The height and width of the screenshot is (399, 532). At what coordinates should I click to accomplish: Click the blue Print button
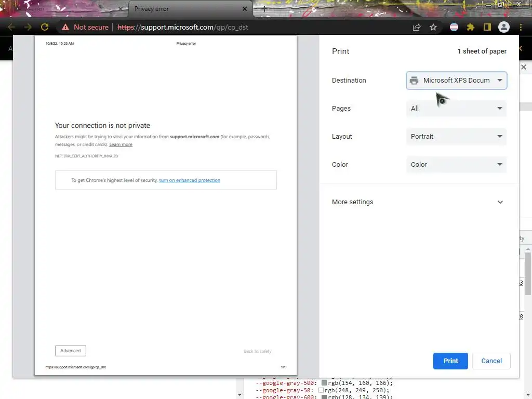(450, 361)
